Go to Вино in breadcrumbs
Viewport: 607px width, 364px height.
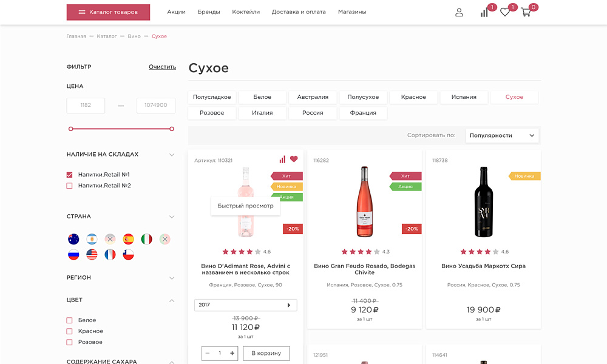[134, 36]
